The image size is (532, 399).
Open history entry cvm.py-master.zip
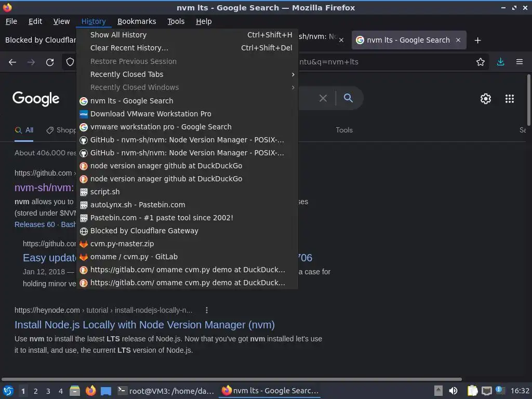[x=187, y=244]
